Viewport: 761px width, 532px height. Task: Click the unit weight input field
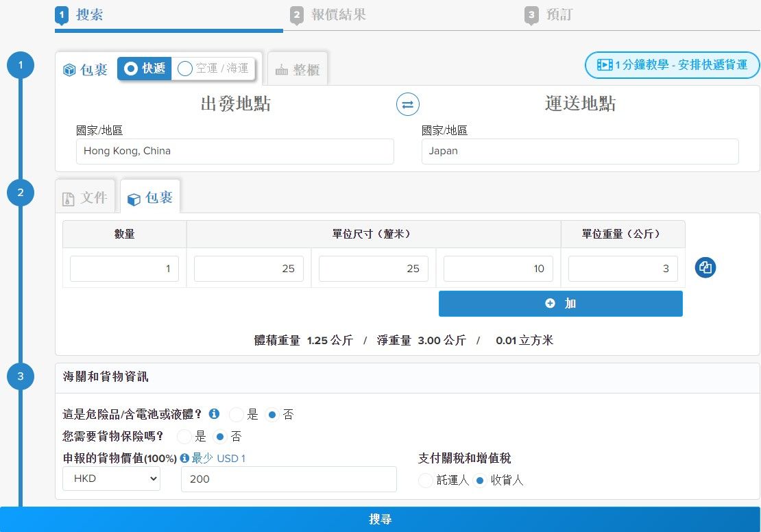[x=623, y=269]
